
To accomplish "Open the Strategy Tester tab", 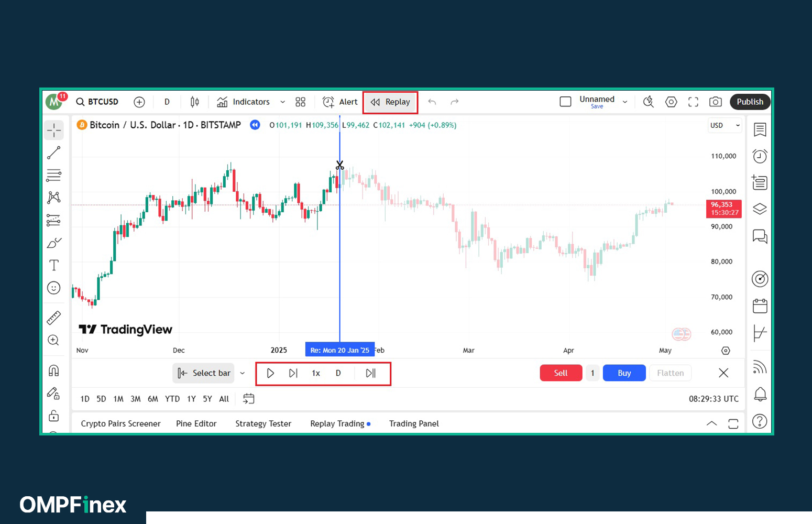I will click(264, 423).
